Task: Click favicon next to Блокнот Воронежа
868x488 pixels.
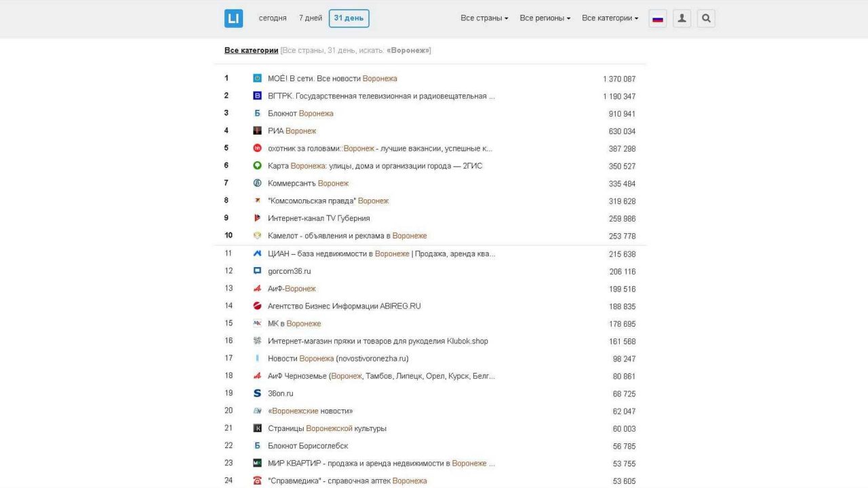Action: 257,113
